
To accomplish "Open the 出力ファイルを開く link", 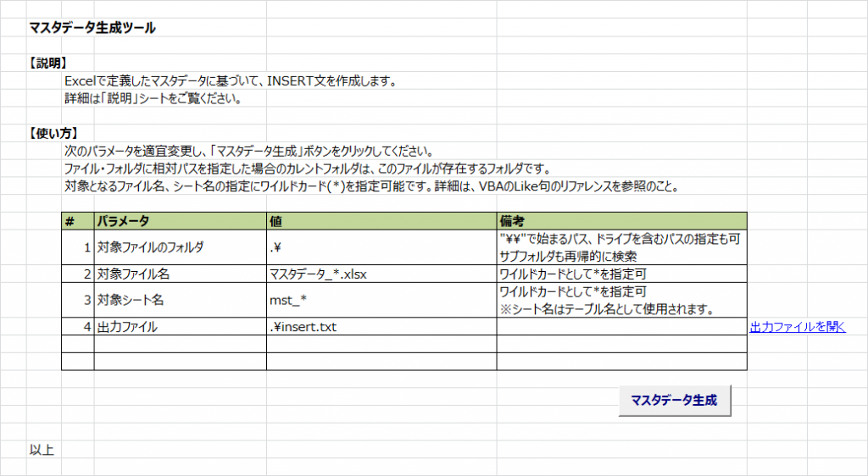I will coord(798,327).
